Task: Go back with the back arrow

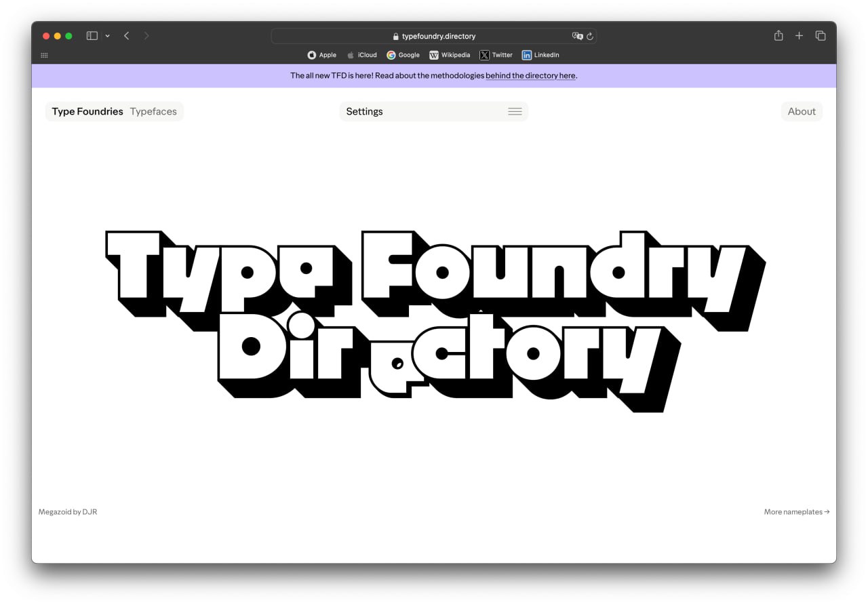Action: (x=126, y=36)
